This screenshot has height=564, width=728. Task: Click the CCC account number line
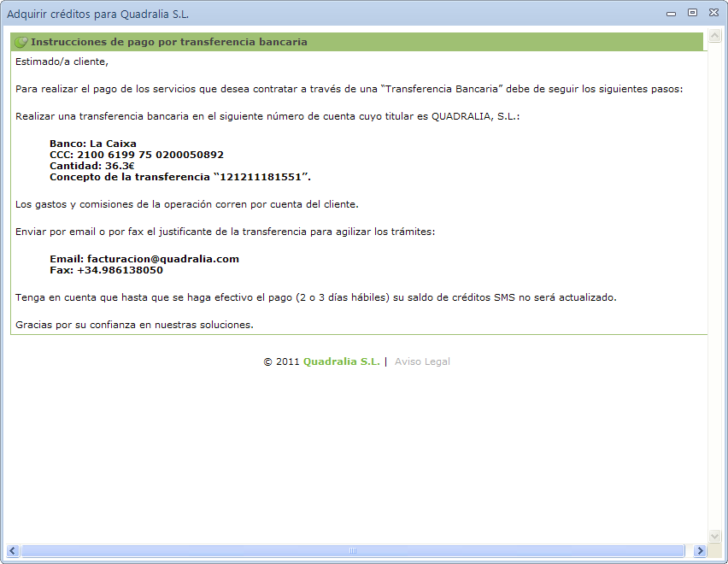137,155
